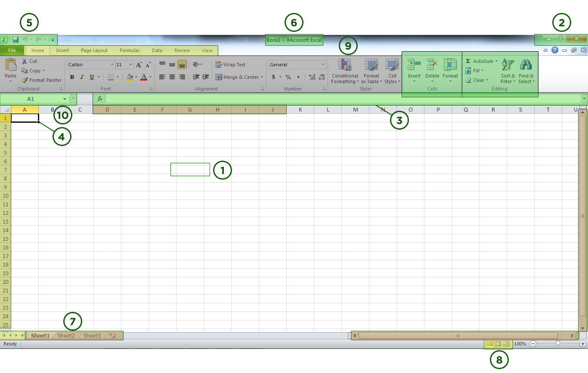Apply Conditional Formatting
Screen dimensions: 588x373
344,71
